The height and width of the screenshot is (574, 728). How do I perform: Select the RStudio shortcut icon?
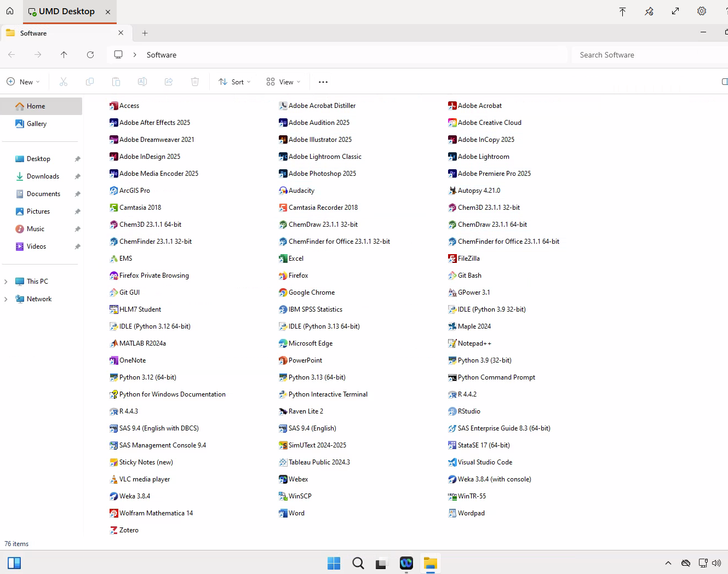(x=464, y=411)
